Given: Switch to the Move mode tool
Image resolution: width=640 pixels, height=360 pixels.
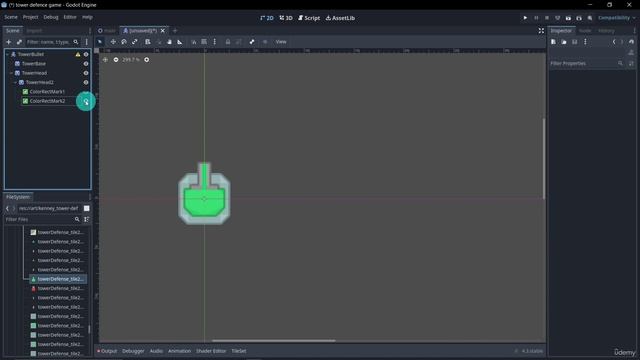Looking at the screenshot, I should [113, 42].
